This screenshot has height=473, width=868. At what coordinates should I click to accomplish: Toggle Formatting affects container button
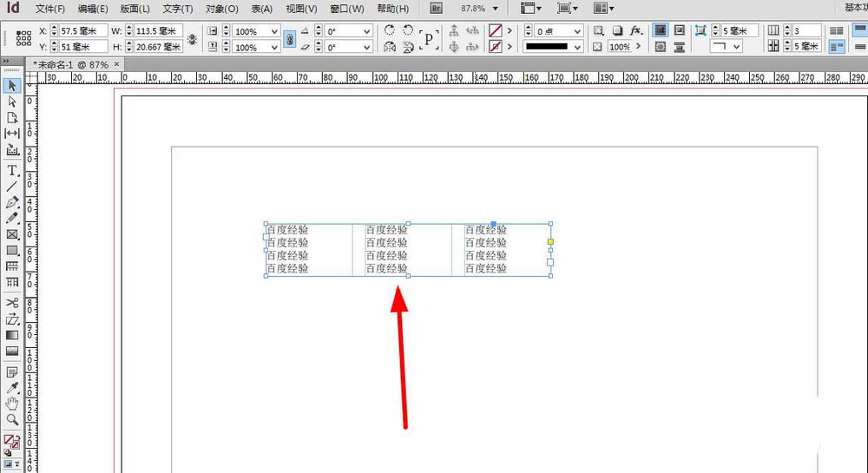[9, 464]
